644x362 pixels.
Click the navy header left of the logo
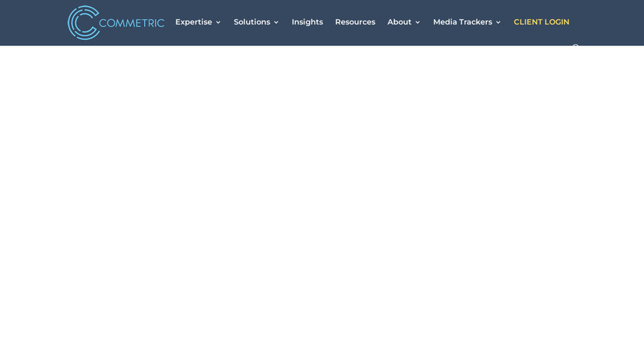point(33,22)
